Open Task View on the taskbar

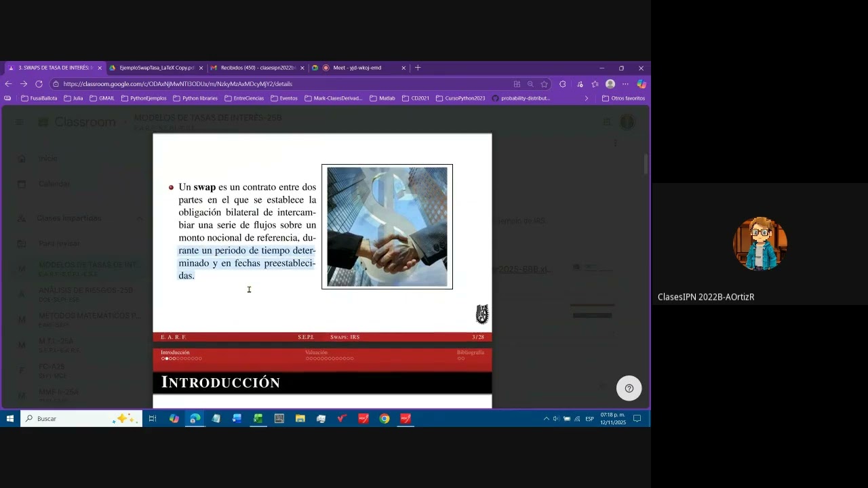[x=153, y=419]
